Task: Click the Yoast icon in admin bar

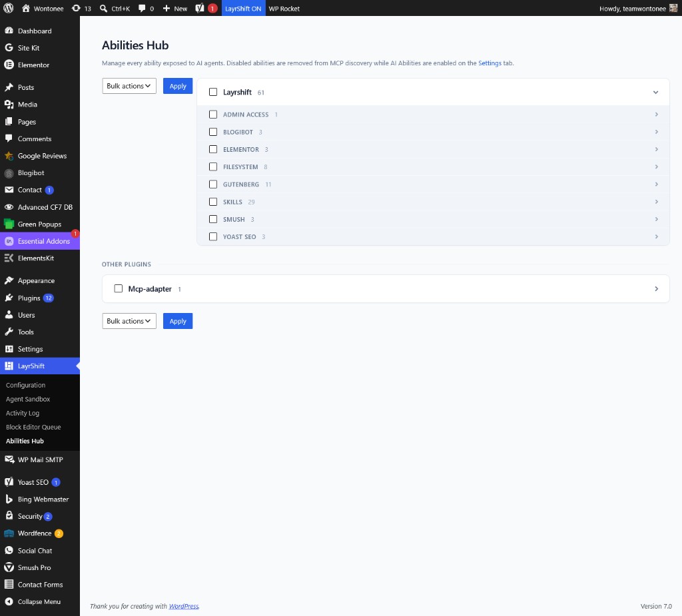Action: 200,8
